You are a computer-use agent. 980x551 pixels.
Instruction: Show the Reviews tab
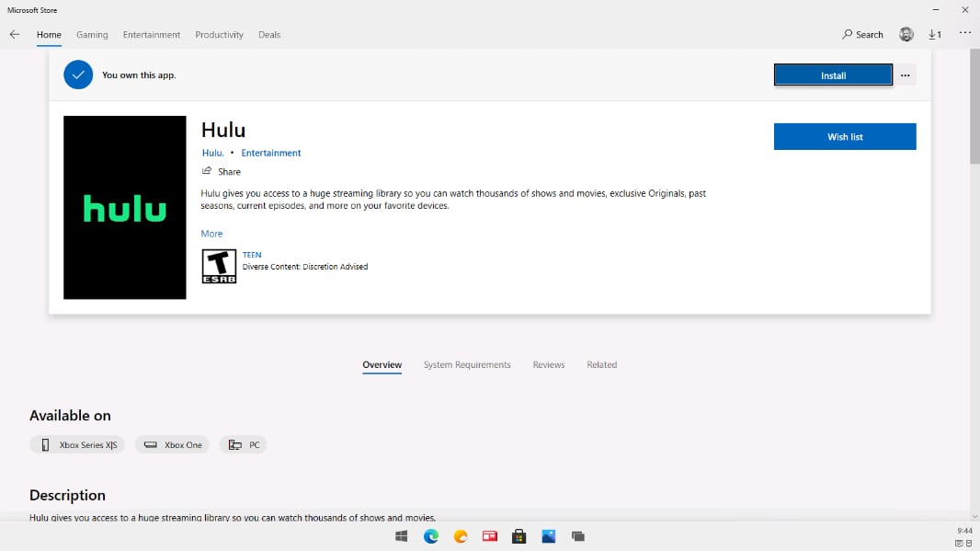(549, 365)
